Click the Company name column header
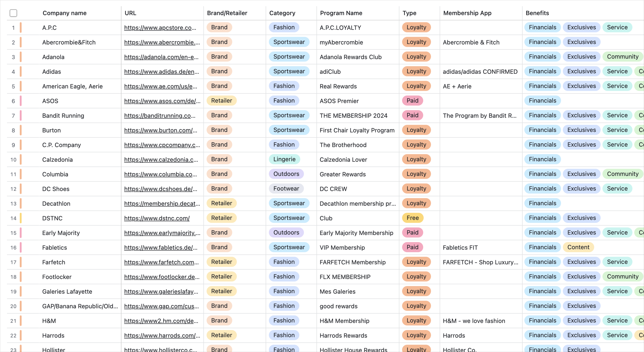The width and height of the screenshot is (644, 352). (64, 13)
